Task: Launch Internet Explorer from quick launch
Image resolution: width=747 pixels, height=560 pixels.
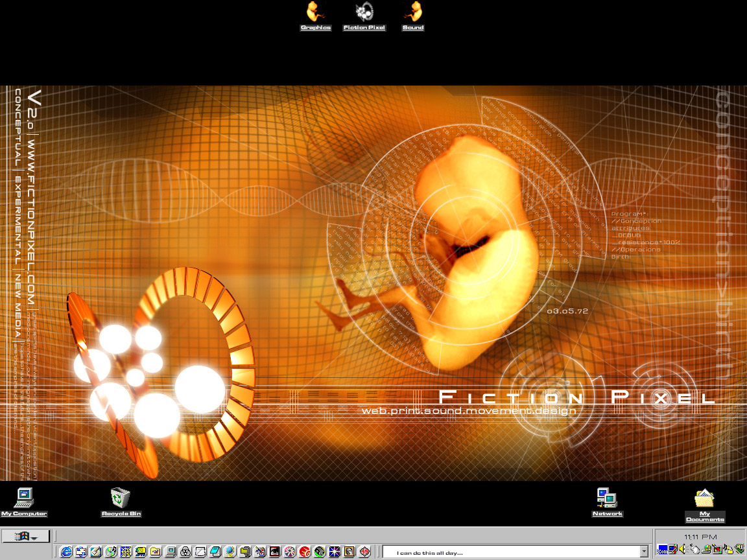Action: (x=66, y=552)
